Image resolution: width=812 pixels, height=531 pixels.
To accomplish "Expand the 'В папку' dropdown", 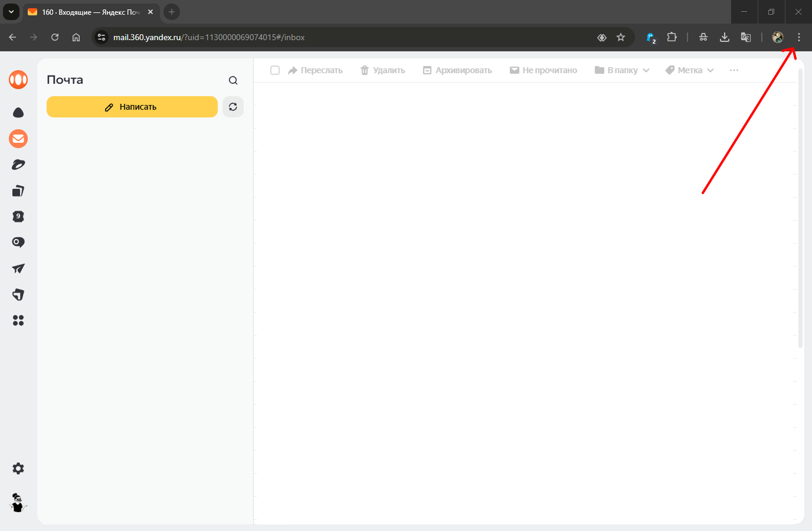I will click(x=622, y=70).
